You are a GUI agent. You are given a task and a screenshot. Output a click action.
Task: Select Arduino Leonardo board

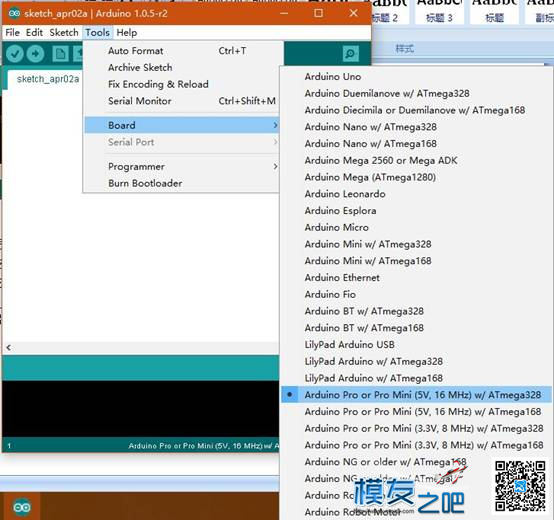(x=416, y=194)
